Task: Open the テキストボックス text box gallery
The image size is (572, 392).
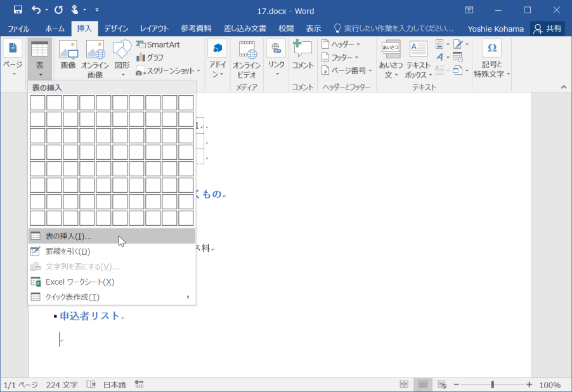Action: coord(418,59)
